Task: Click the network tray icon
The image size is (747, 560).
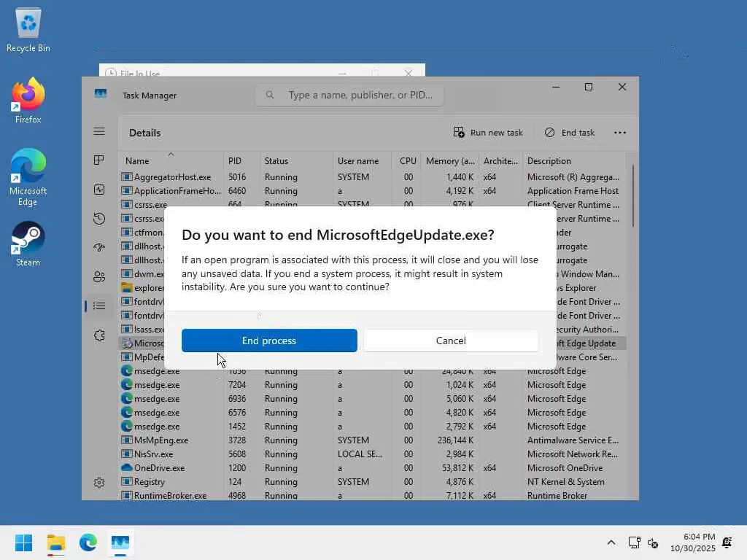Action: point(634,542)
